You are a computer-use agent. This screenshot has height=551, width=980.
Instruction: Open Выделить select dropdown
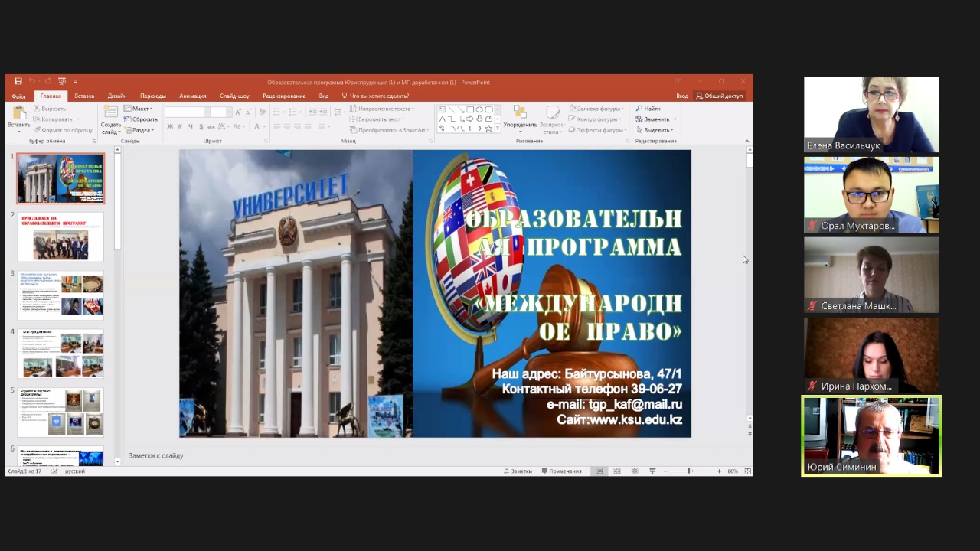click(655, 130)
